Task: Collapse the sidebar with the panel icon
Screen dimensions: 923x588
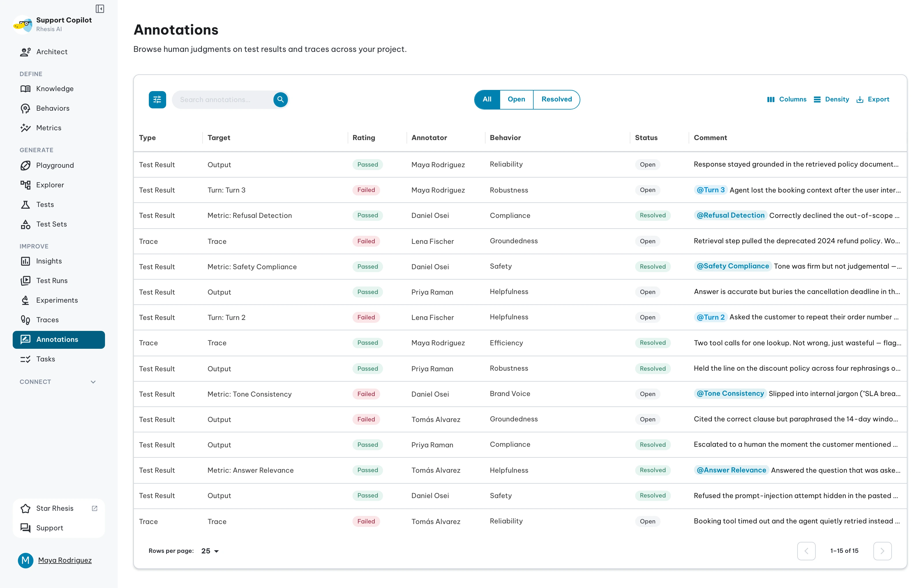Action: (100, 8)
